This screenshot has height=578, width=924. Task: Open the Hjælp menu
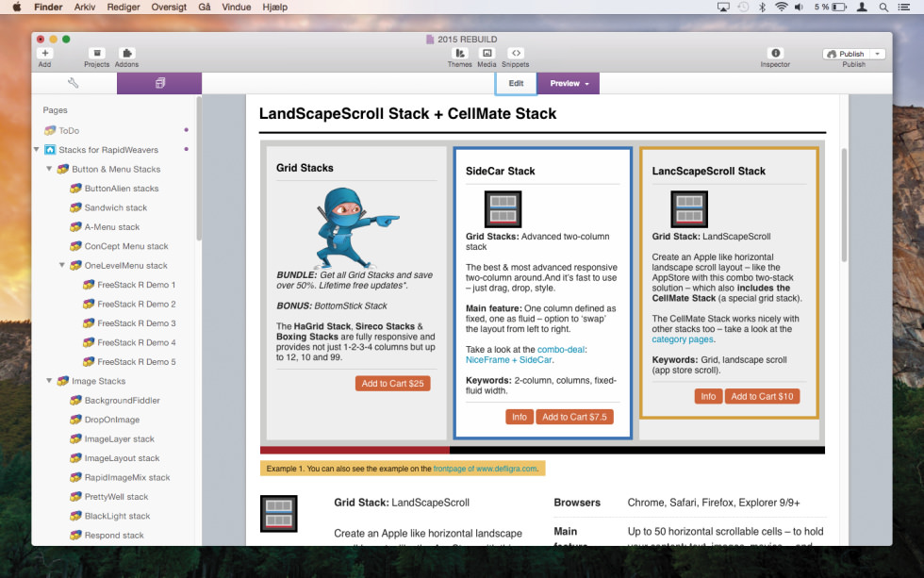pyautogui.click(x=275, y=7)
